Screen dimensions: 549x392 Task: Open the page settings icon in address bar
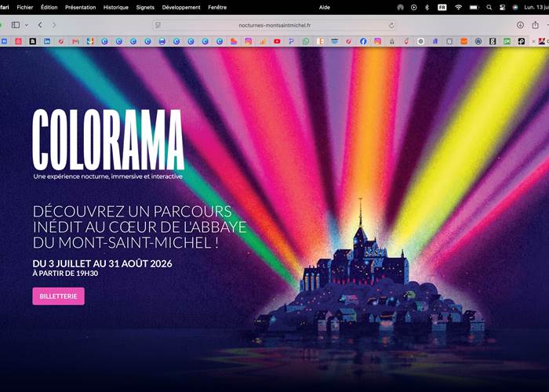point(158,25)
